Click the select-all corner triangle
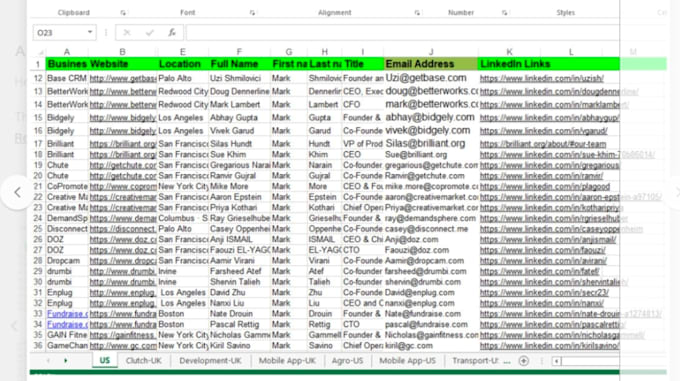The height and width of the screenshot is (381, 680). pyautogui.click(x=40, y=52)
